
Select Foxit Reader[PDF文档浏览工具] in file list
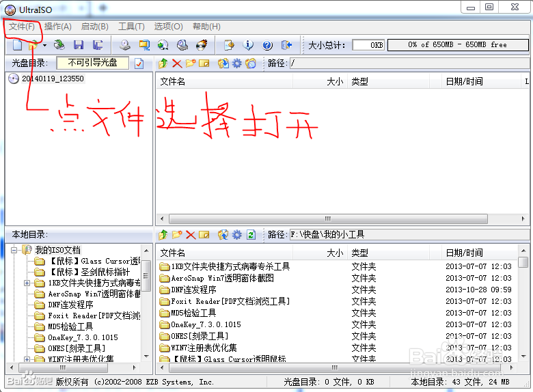tap(230, 301)
